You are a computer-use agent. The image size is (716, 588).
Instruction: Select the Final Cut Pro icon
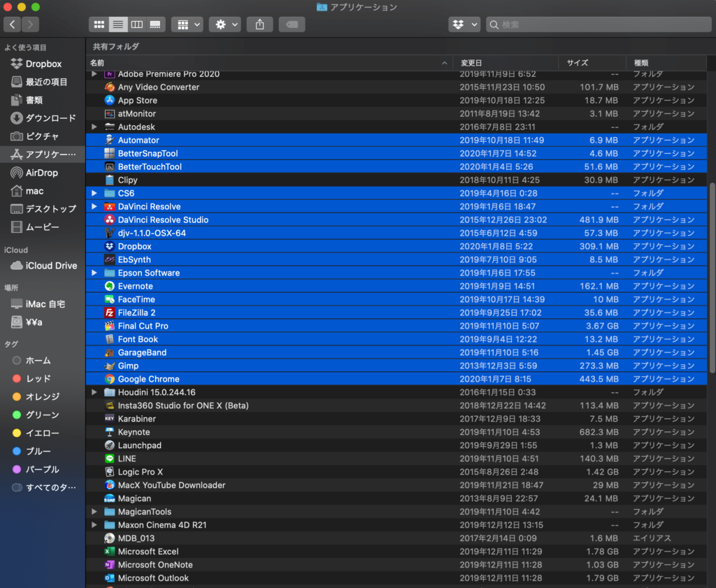point(110,326)
